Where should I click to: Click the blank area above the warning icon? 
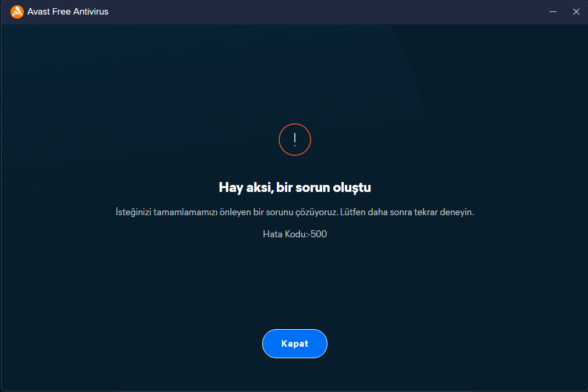coord(295,76)
